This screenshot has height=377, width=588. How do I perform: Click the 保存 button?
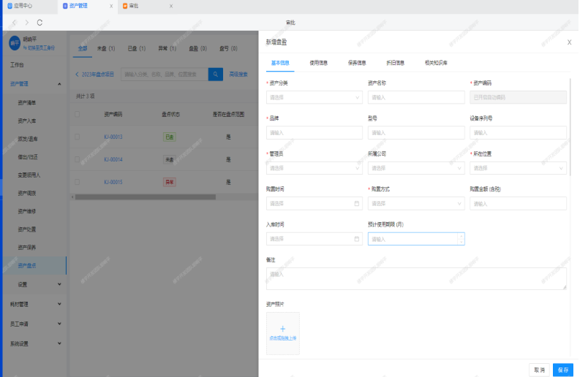pyautogui.click(x=562, y=370)
